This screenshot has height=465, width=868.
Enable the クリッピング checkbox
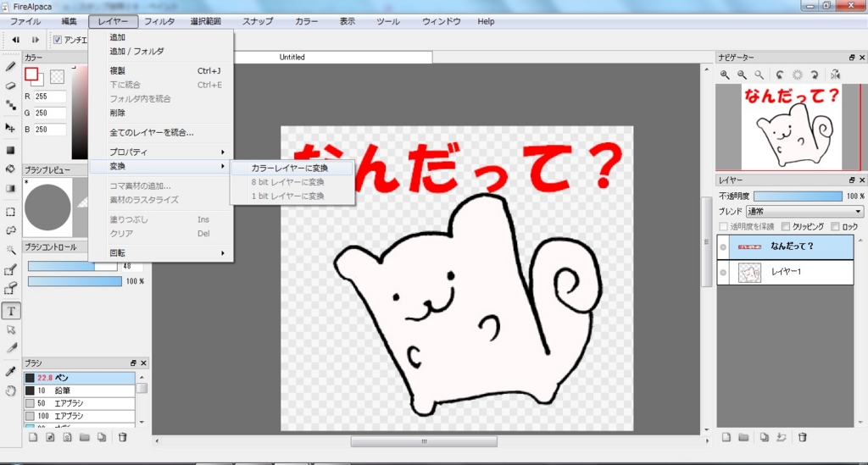[786, 227]
